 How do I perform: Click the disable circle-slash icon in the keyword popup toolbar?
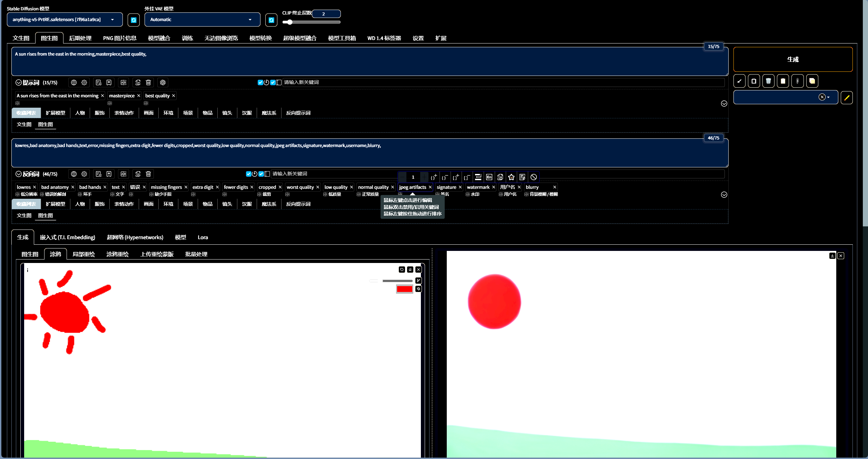[x=534, y=177]
